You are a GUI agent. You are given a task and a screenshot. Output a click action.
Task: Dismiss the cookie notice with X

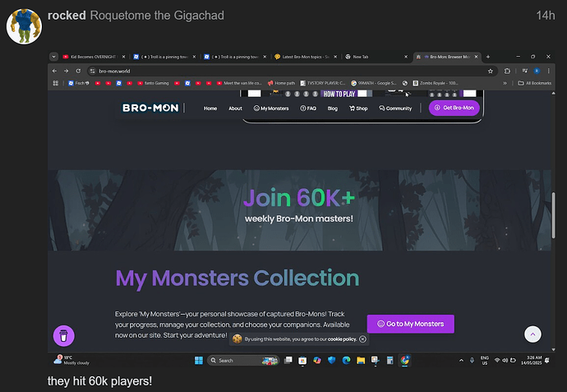pos(362,339)
